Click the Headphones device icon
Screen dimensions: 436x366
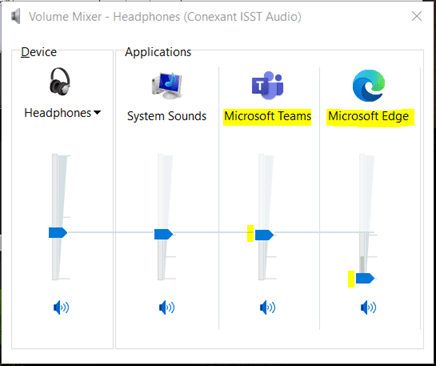60,82
